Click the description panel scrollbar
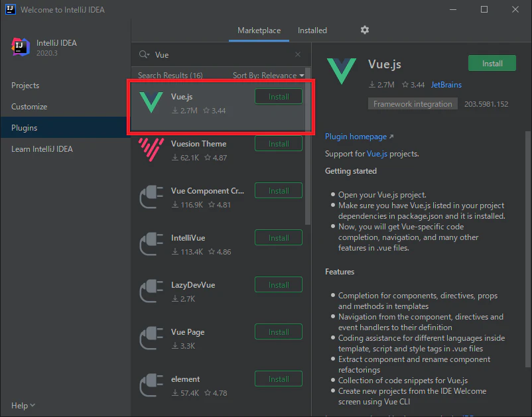This screenshot has height=417, width=532. coord(527,249)
